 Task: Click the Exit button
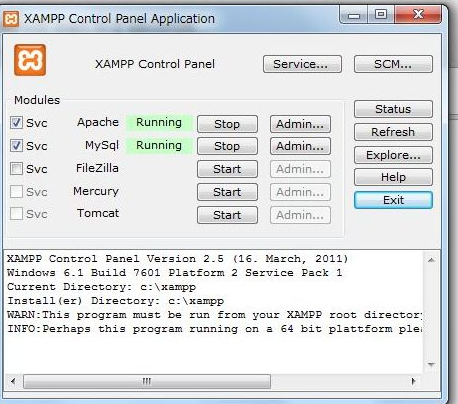(393, 200)
